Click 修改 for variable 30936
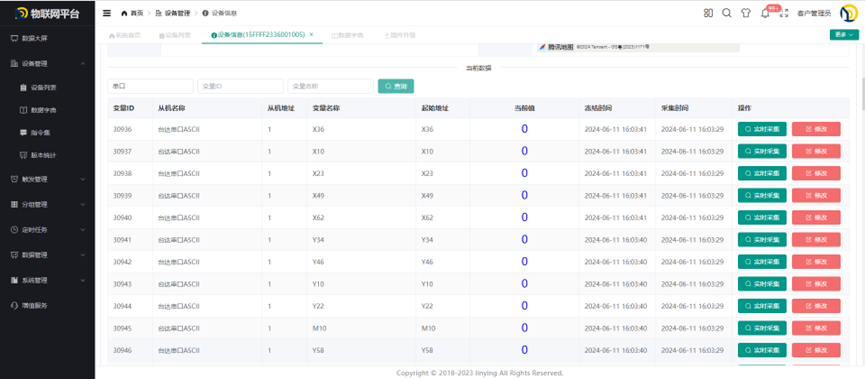The height and width of the screenshot is (379, 865). tap(816, 129)
